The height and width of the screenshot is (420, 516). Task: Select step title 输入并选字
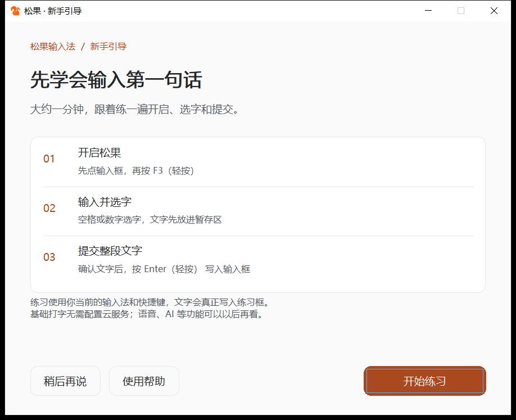pos(105,202)
